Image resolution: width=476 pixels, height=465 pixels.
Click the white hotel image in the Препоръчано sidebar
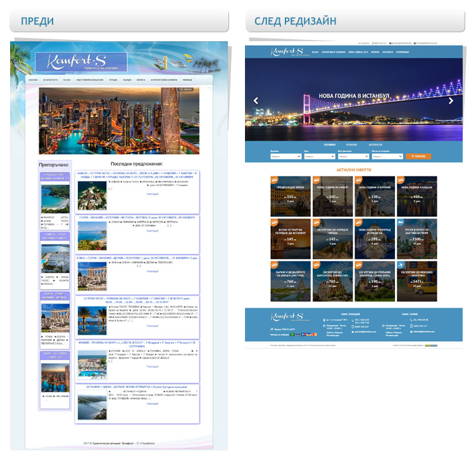click(55, 258)
